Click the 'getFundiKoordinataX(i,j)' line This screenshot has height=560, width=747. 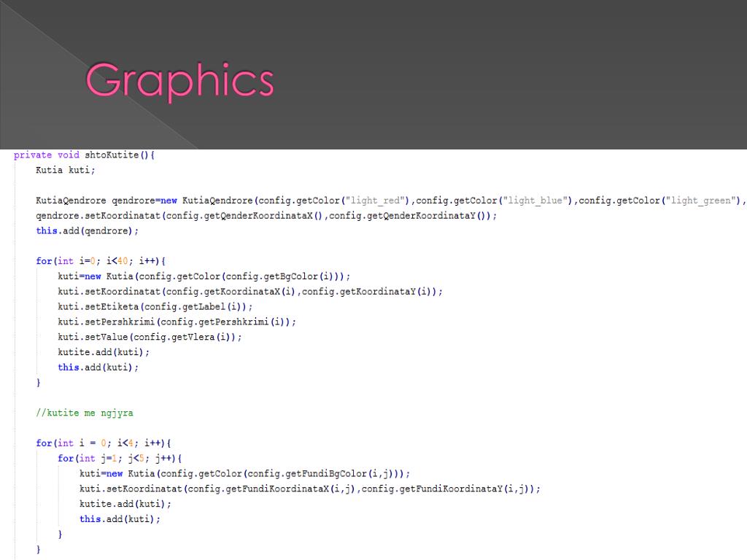pyautogui.click(x=309, y=489)
